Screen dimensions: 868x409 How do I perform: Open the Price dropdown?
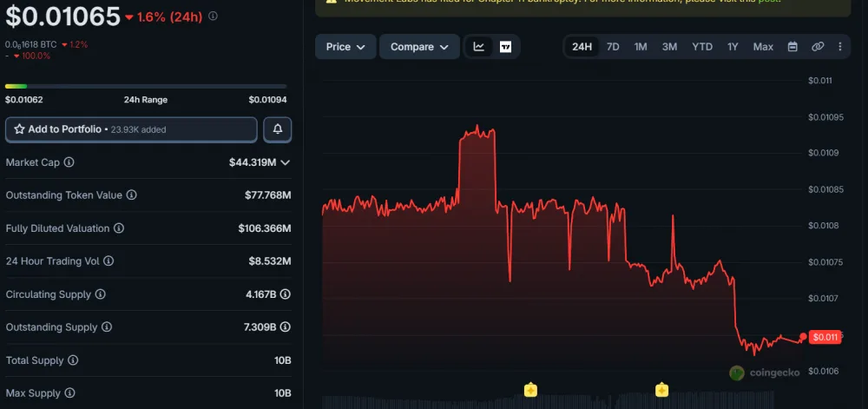tap(345, 47)
